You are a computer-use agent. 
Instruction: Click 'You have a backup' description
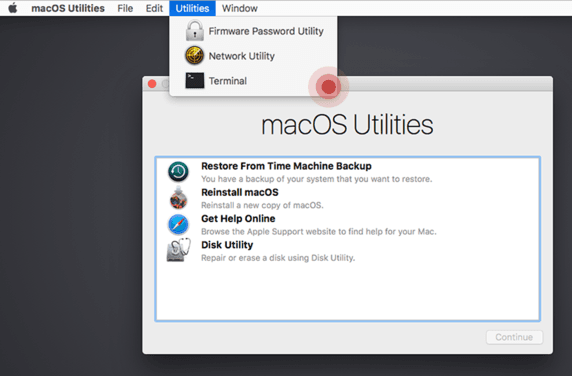pos(317,179)
